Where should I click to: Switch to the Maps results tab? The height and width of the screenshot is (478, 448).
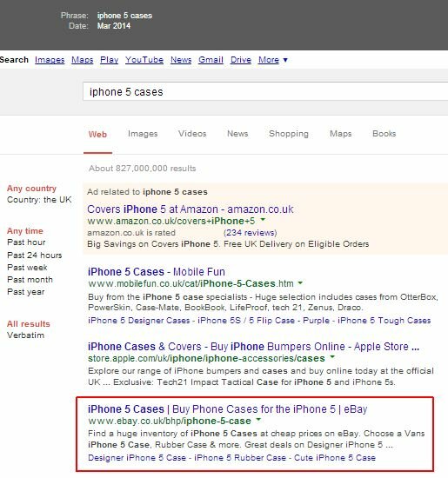pyautogui.click(x=341, y=134)
